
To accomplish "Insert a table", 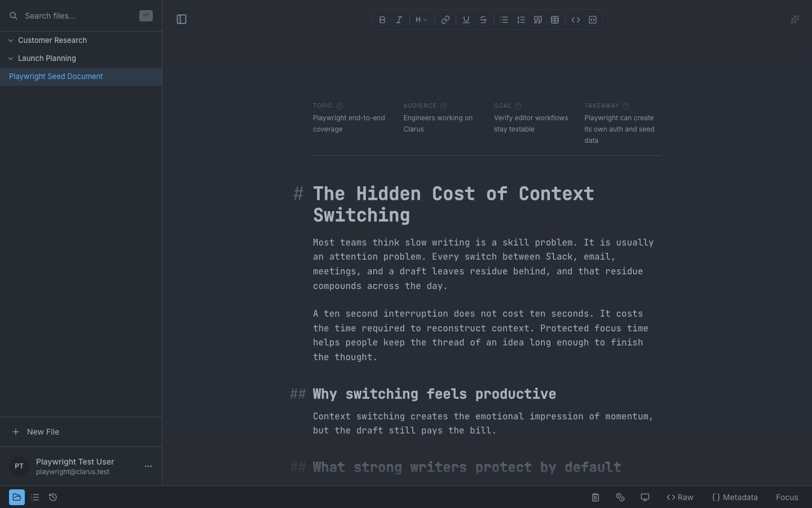I will point(555,20).
